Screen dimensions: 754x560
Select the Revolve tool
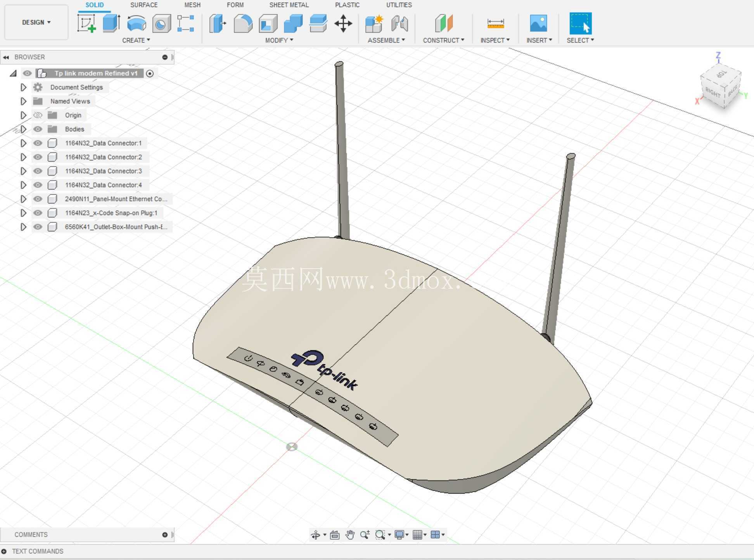point(137,23)
